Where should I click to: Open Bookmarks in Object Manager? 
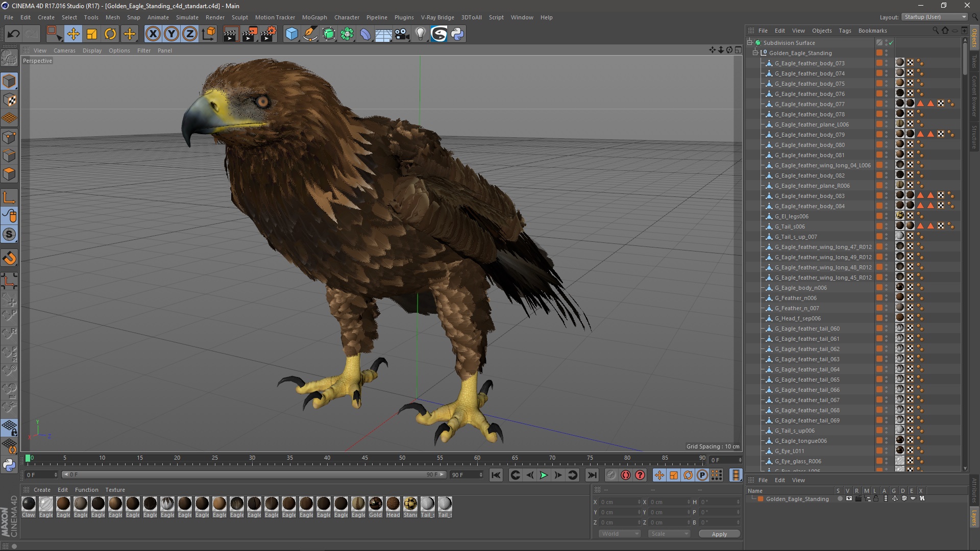[872, 31]
